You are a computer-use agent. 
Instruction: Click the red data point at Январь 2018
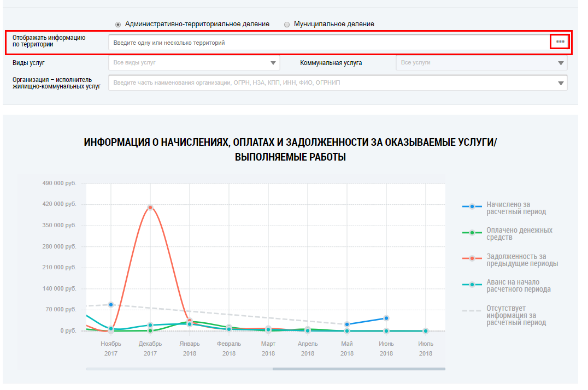(x=190, y=321)
